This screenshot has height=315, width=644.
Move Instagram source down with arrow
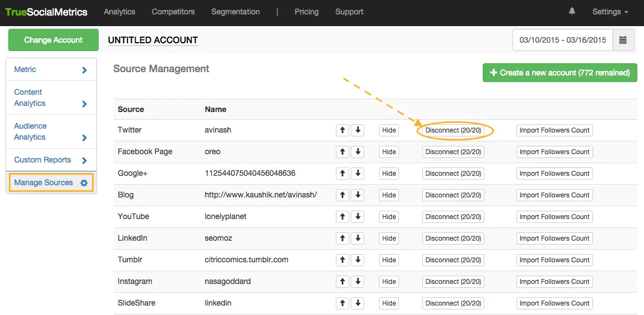(x=358, y=282)
